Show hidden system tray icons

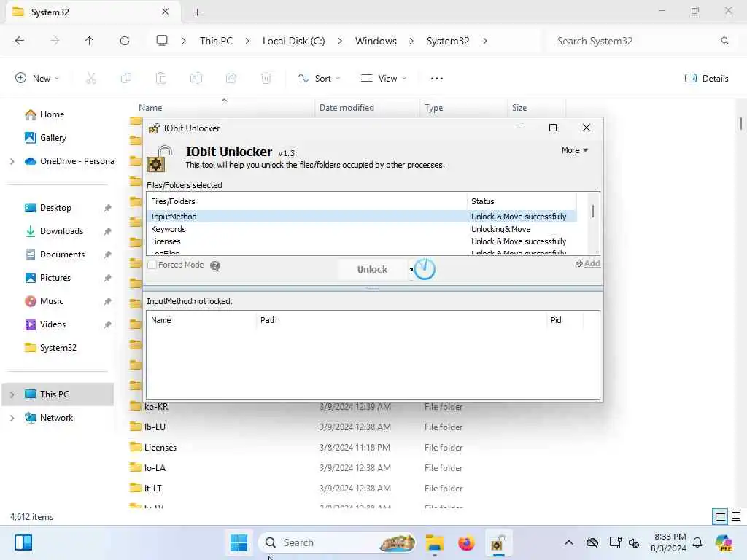point(569,542)
